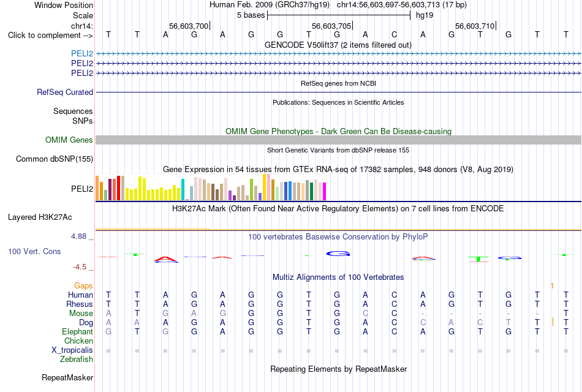Click the 4.88 PhyloP upper scale value
Viewport: 582px width, 392px height.
click(78, 236)
